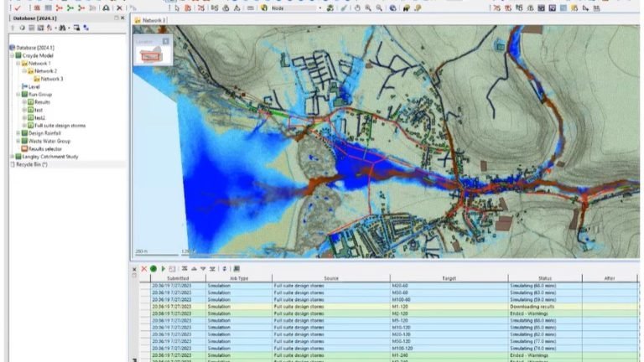Select Network 3 in database tree
This screenshot has height=362, width=644.
click(52, 79)
